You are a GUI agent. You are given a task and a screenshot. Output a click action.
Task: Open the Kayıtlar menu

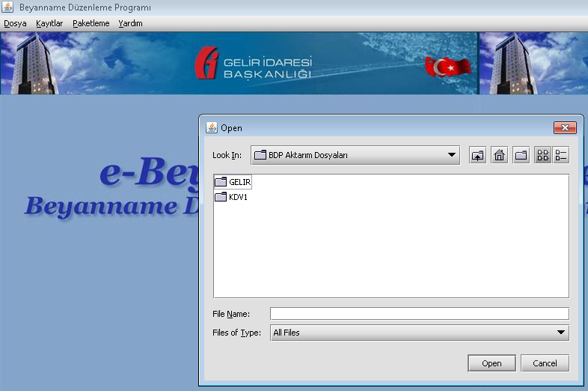[x=49, y=23]
